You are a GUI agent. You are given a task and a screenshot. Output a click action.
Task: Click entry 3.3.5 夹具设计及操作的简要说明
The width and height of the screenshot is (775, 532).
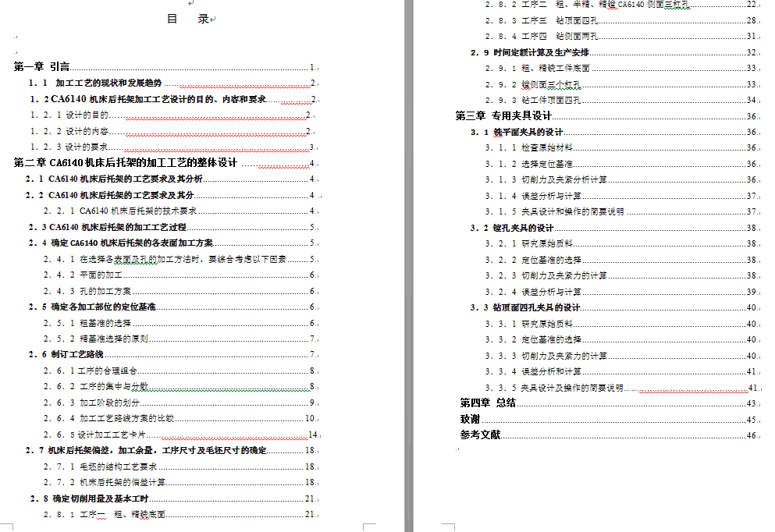click(x=622, y=388)
